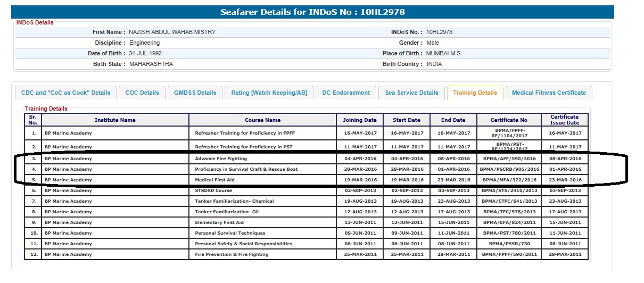The image size is (644, 283).
Task: Go to the DC Endorsement tab
Action: point(346,93)
